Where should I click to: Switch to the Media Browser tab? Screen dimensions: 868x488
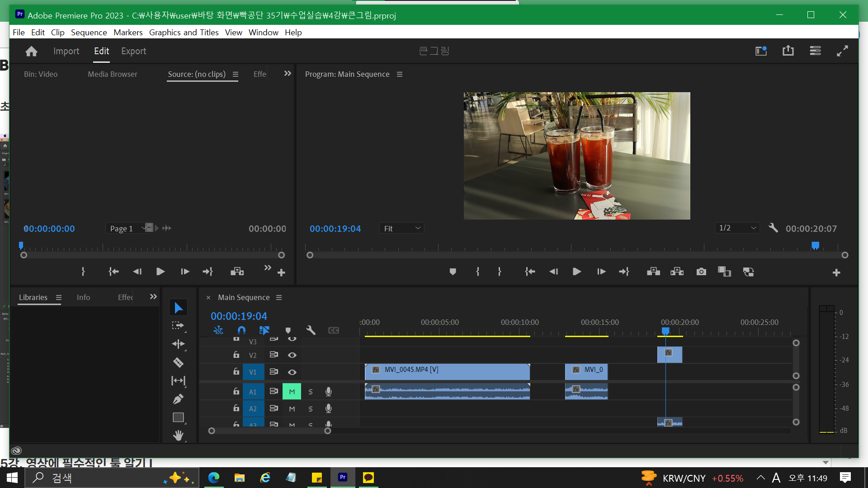(x=112, y=74)
